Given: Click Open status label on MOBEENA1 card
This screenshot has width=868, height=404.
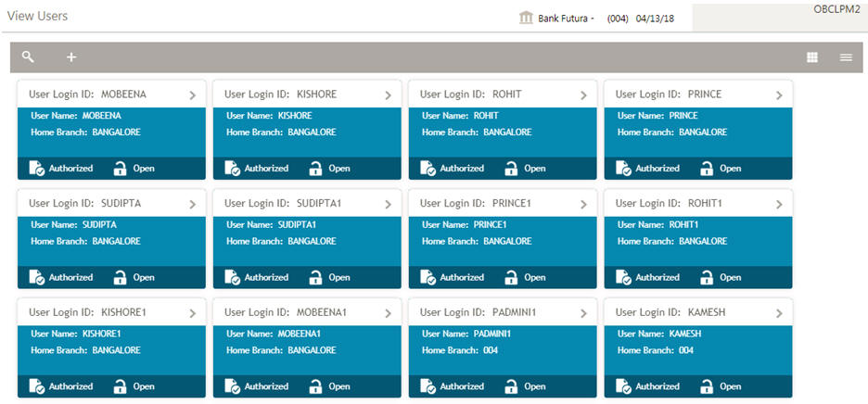Looking at the screenshot, I should (339, 386).
